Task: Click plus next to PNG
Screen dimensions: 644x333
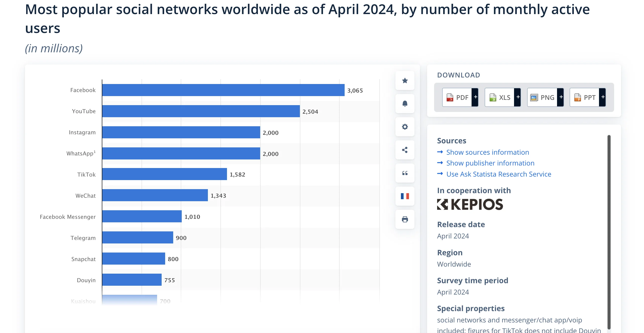Action: pyautogui.click(x=561, y=97)
